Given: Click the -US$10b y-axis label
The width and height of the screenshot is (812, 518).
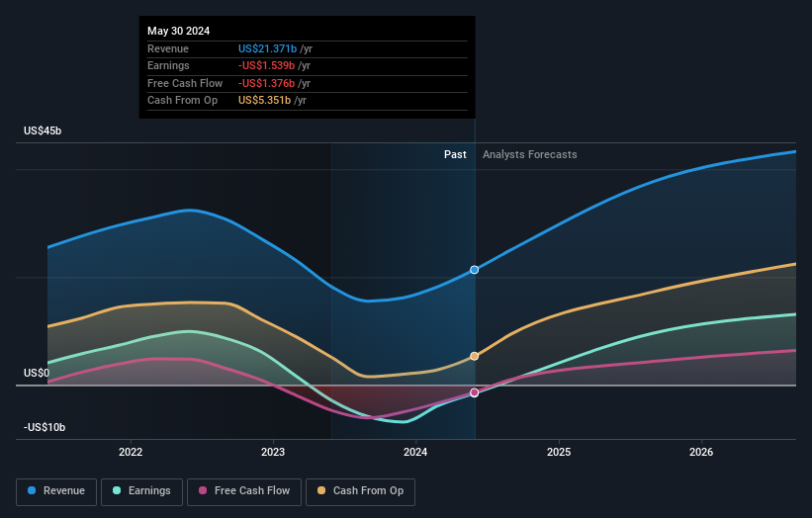Looking at the screenshot, I should click(x=45, y=427).
